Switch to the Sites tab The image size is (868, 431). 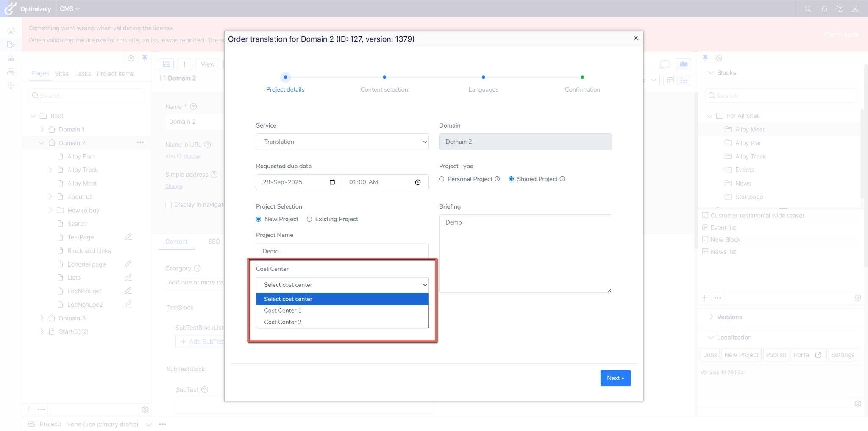coord(62,74)
